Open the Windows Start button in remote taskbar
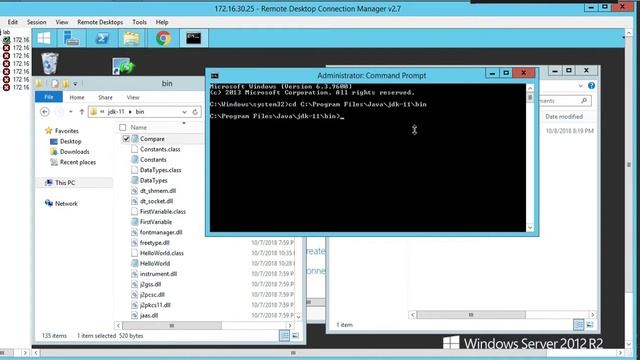Image resolution: width=640 pixels, height=360 pixels. [x=44, y=39]
